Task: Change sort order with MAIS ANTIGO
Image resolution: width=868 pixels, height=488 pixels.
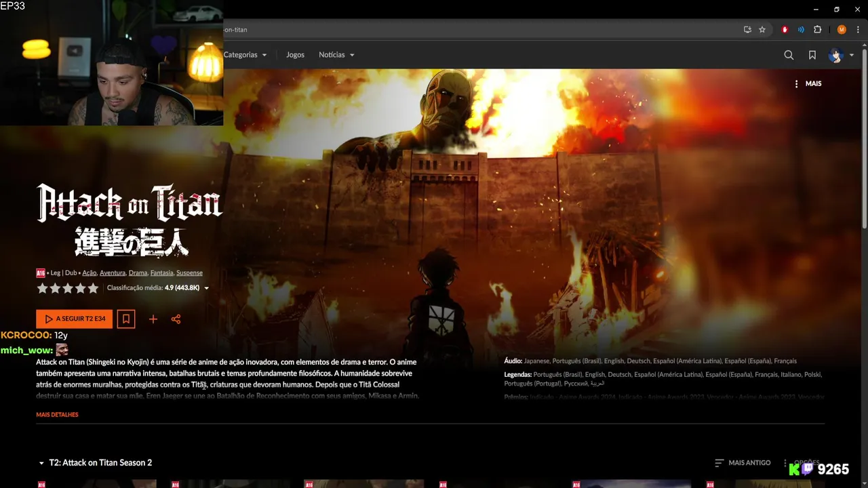Action: [x=743, y=462]
